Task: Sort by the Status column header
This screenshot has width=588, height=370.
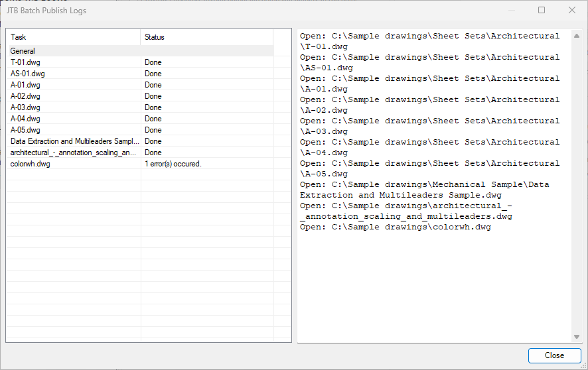Action: 207,37
